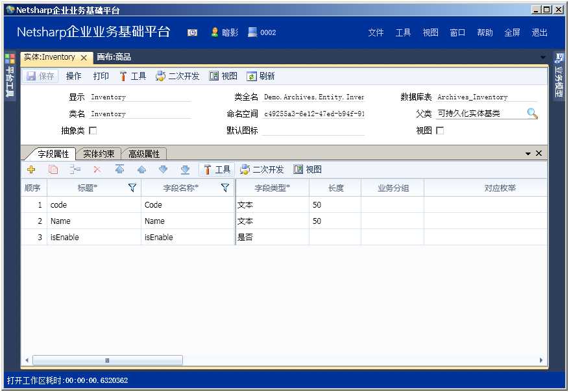Move field to top icon
569x392 pixels.
[x=119, y=169]
